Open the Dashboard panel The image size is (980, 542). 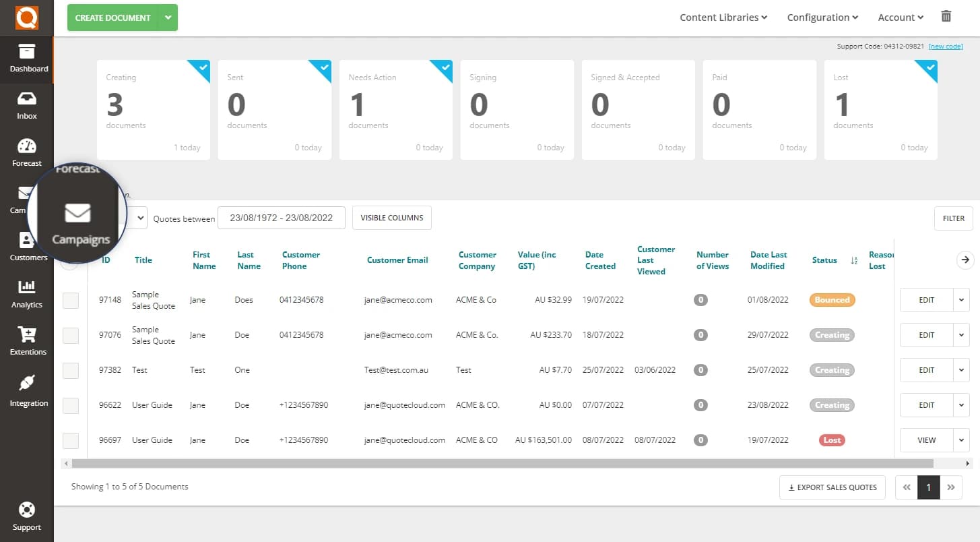(27, 59)
